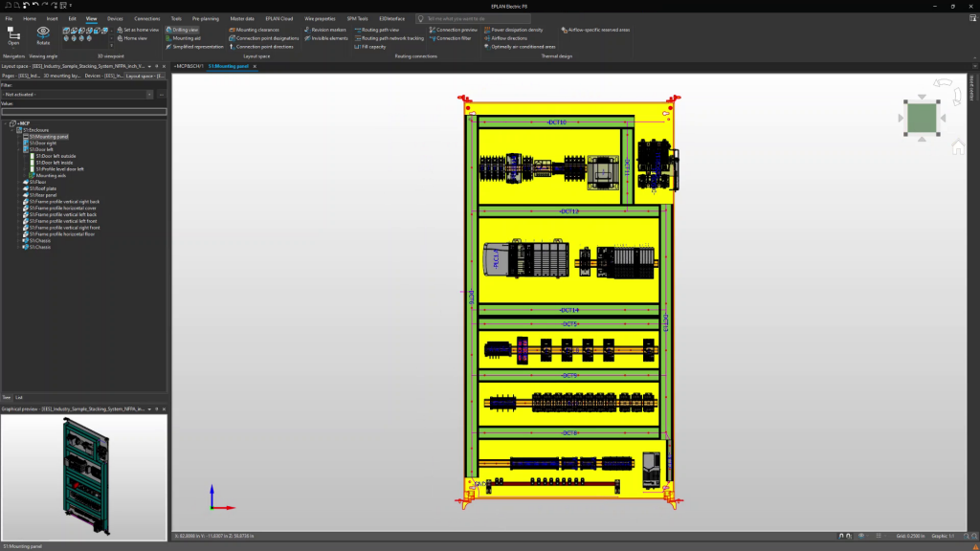Open the Routing path view
The width and height of the screenshot is (980, 551).
(x=378, y=30)
